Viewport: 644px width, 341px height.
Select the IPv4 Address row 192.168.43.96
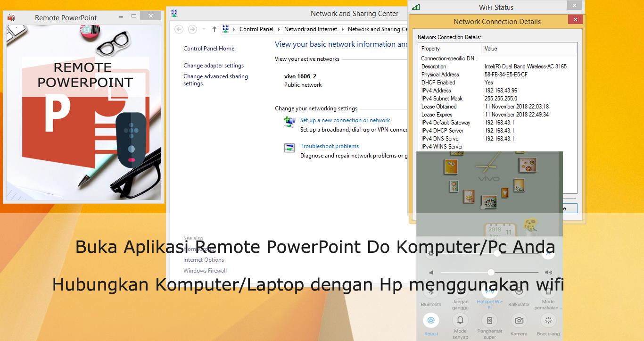[497, 91]
